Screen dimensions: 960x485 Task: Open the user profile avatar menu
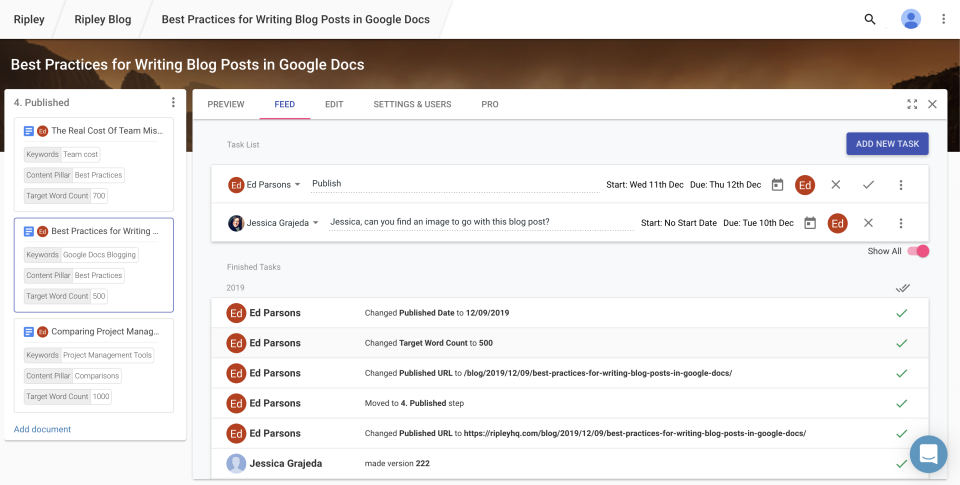[x=911, y=19]
